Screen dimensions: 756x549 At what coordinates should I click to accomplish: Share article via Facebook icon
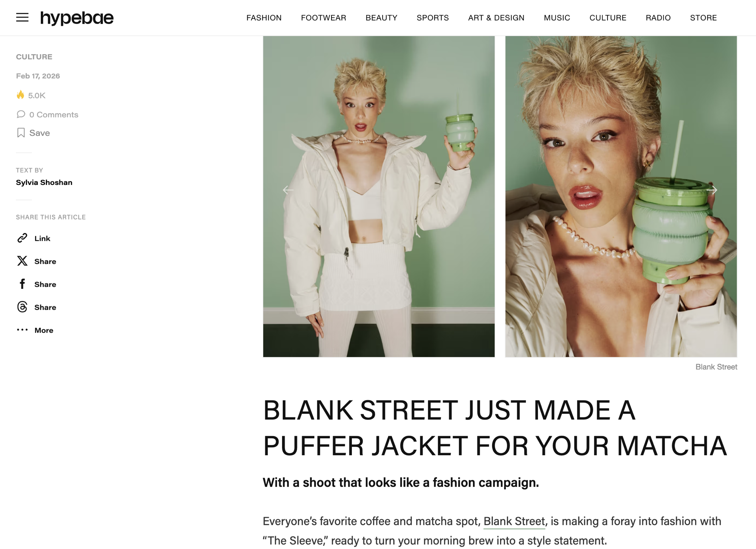point(22,284)
